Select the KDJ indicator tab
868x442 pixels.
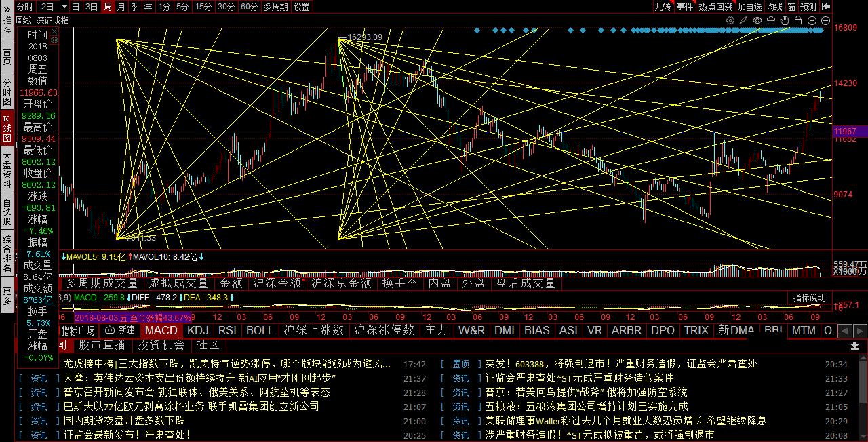click(x=198, y=330)
